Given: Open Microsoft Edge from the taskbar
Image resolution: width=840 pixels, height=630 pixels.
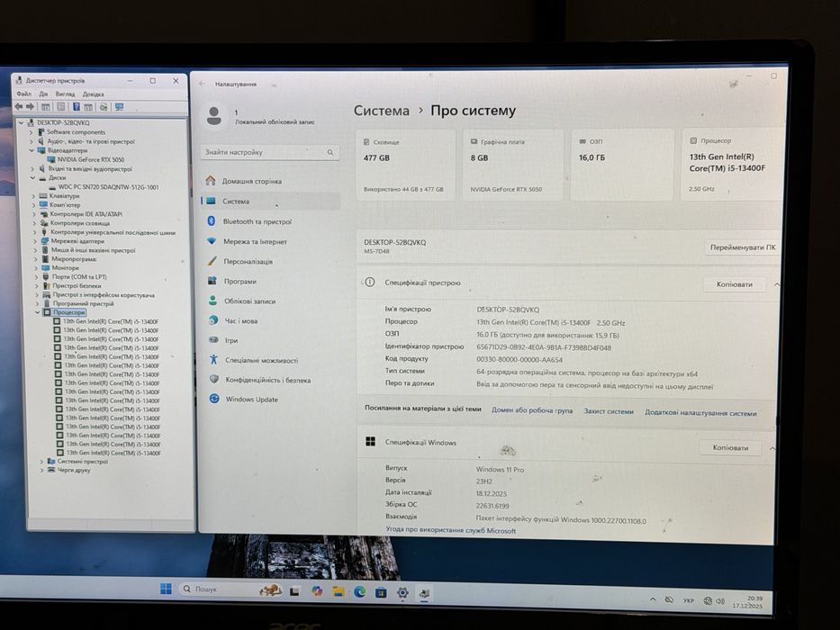Looking at the screenshot, I should [x=359, y=591].
